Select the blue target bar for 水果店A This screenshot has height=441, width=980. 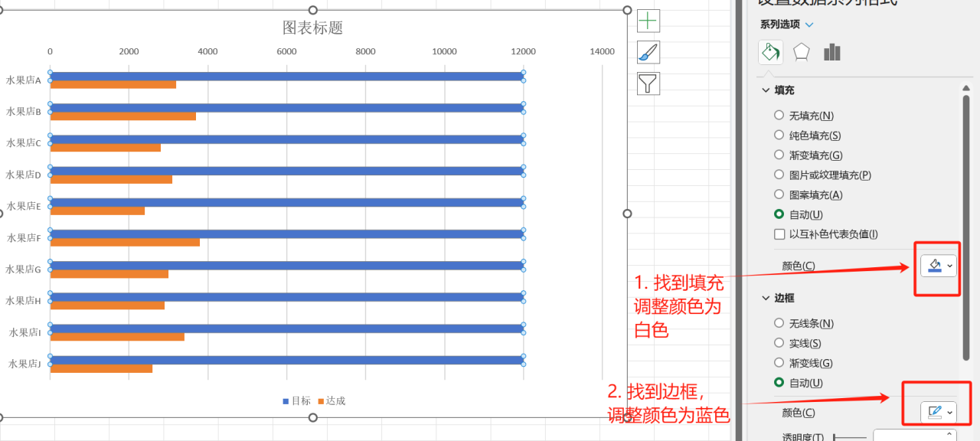(x=286, y=76)
